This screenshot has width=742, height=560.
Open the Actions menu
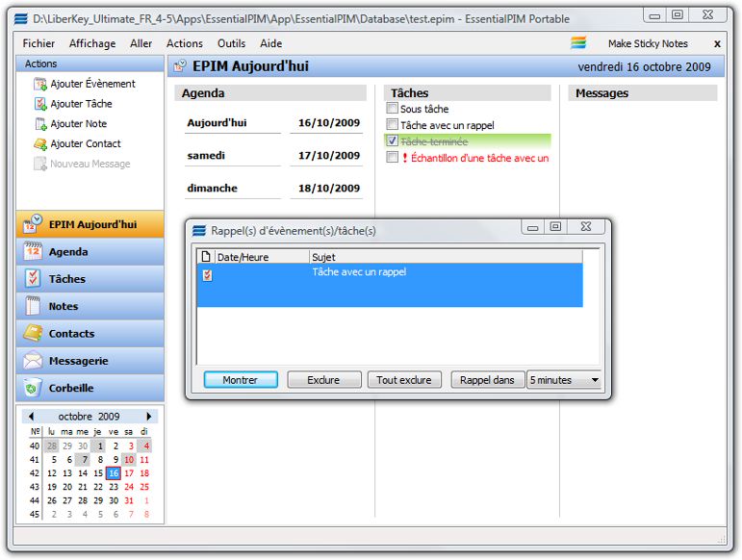click(x=185, y=43)
